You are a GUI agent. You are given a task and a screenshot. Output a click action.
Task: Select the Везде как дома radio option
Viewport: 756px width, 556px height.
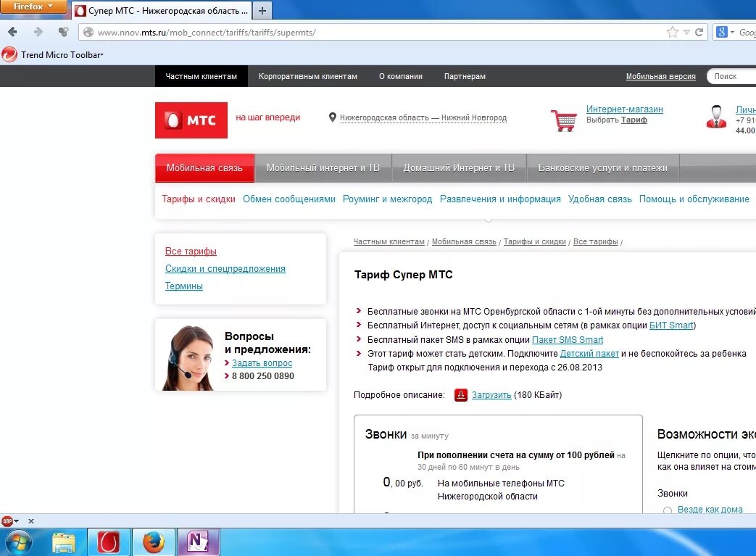(668, 510)
